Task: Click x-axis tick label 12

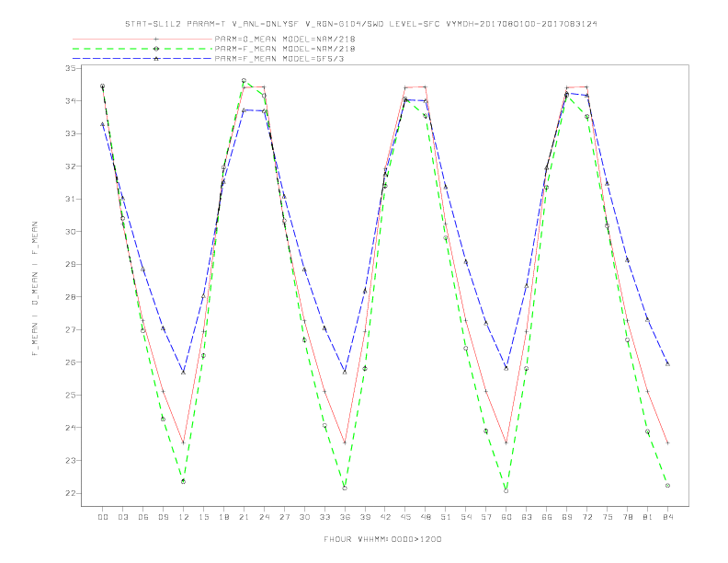Action: point(184,517)
